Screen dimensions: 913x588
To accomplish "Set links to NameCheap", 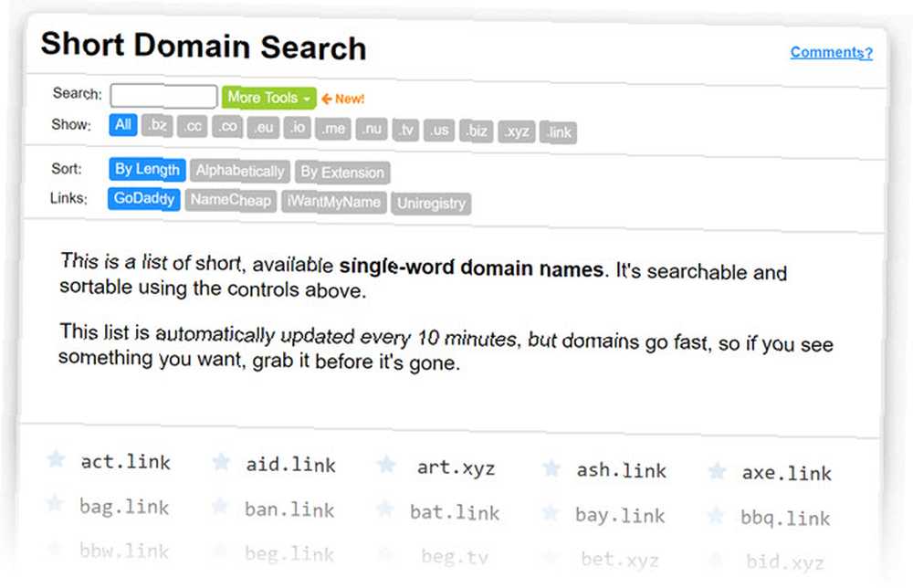I will [231, 200].
